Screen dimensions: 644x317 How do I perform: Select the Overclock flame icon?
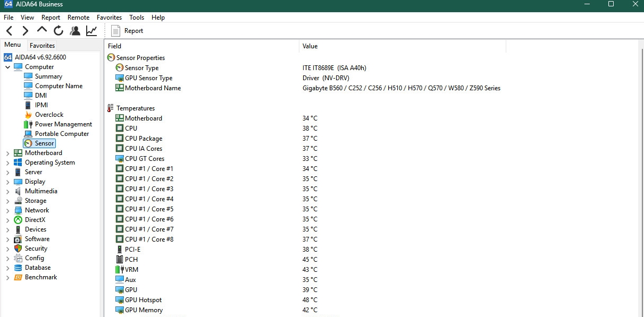point(28,115)
